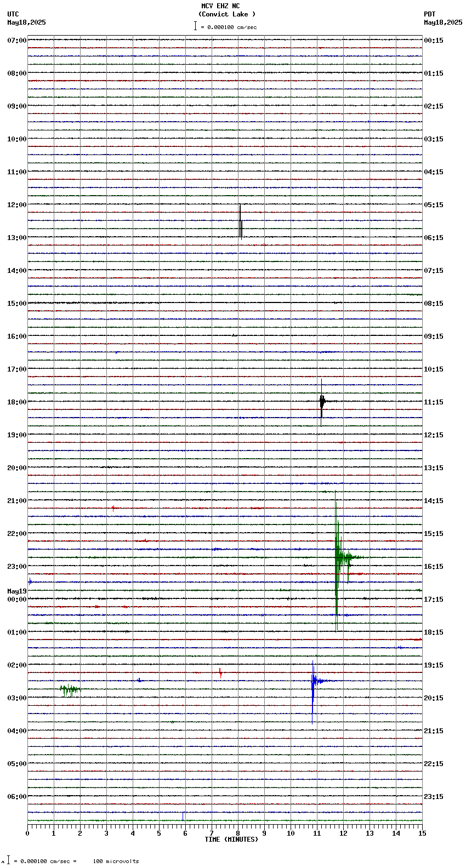Screen dimensions: 466x868
Task: Click the '01:00' UTC time label
Action: click(x=17, y=632)
